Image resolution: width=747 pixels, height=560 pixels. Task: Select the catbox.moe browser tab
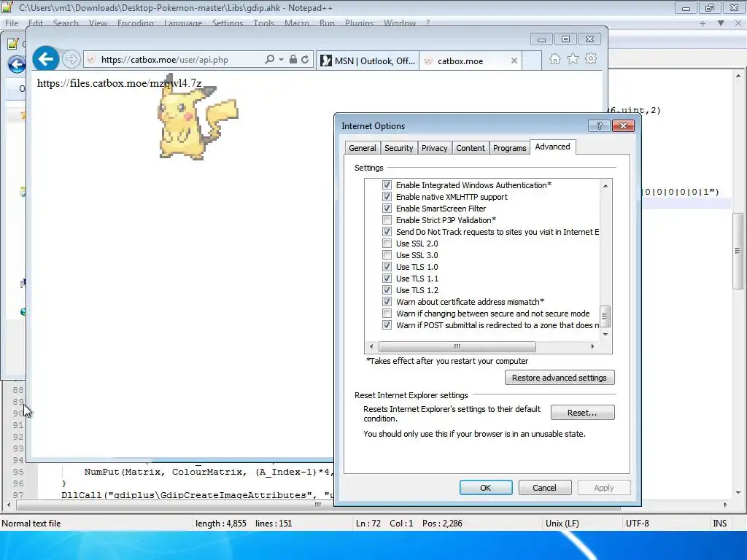[x=471, y=61]
